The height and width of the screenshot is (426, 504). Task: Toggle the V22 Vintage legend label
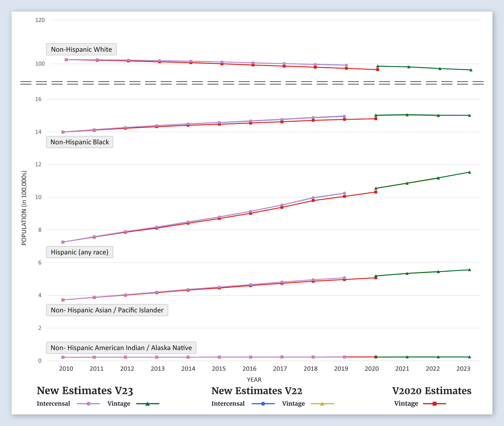coord(293,404)
